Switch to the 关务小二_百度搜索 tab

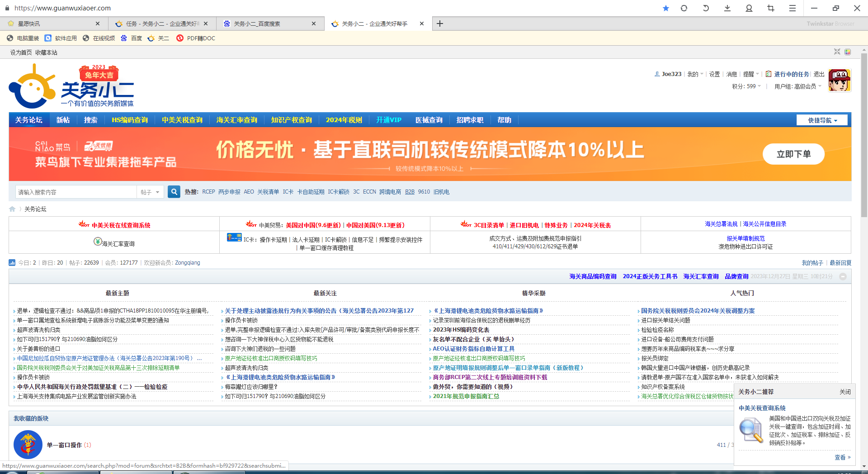[270, 24]
